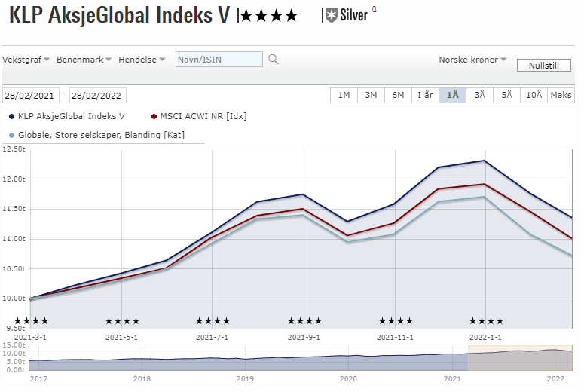Click the MSCI ACWI NR [Idx] legend label
Image resolution: width=584 pixels, height=392 pixels.
tap(203, 116)
